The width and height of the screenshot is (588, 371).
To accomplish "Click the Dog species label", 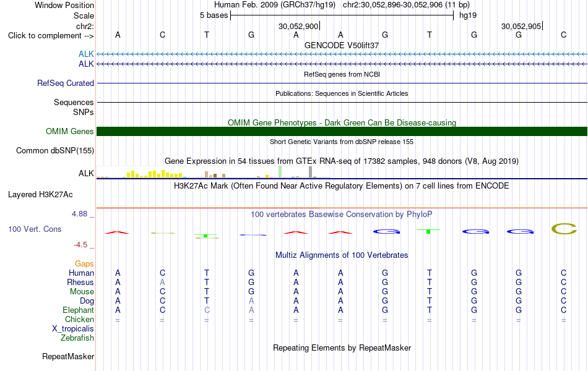I will pyautogui.click(x=87, y=301).
